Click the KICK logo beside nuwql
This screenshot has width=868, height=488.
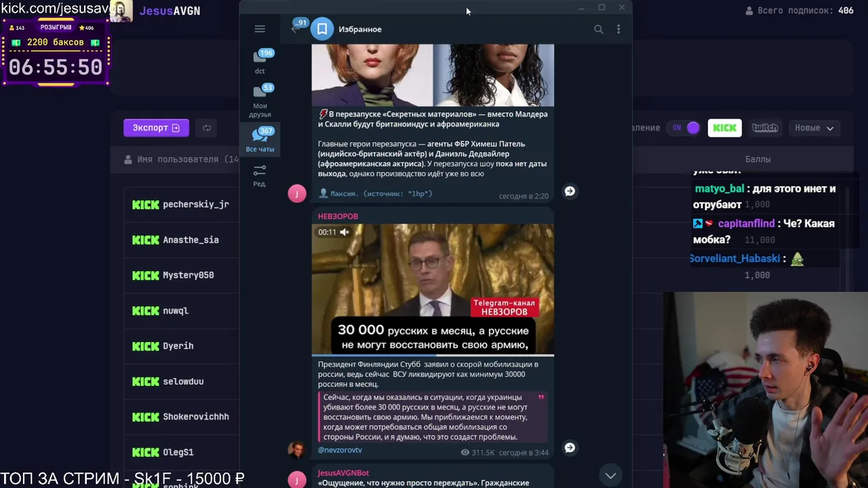click(145, 310)
